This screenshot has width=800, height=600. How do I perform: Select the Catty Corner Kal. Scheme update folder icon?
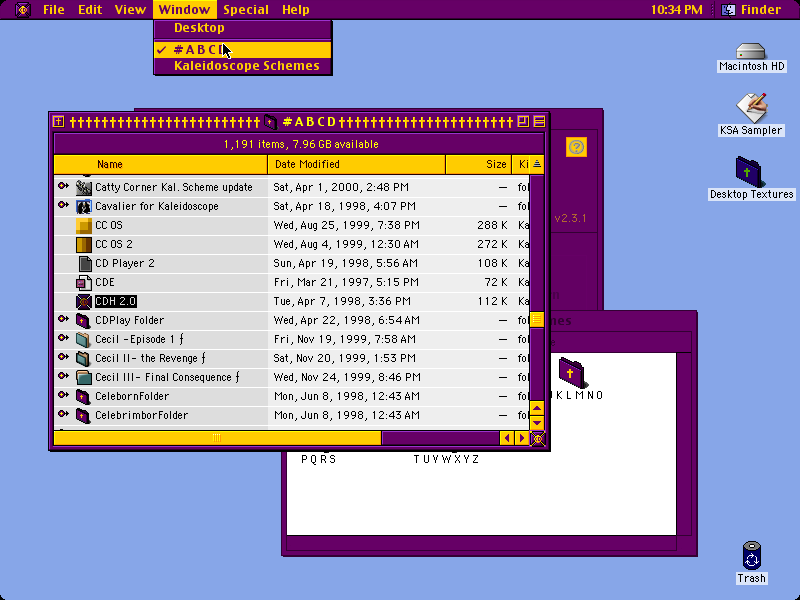83,188
